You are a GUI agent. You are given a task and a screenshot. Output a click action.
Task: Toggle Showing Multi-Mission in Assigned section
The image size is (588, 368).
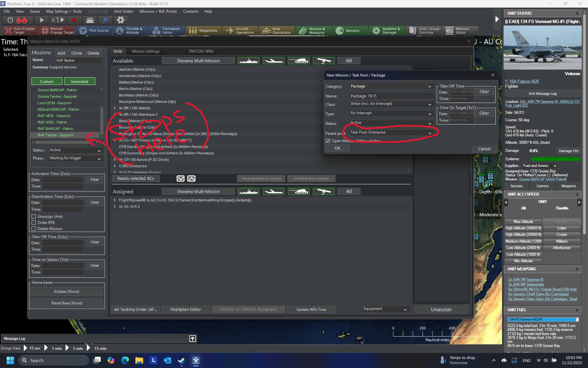(x=198, y=191)
